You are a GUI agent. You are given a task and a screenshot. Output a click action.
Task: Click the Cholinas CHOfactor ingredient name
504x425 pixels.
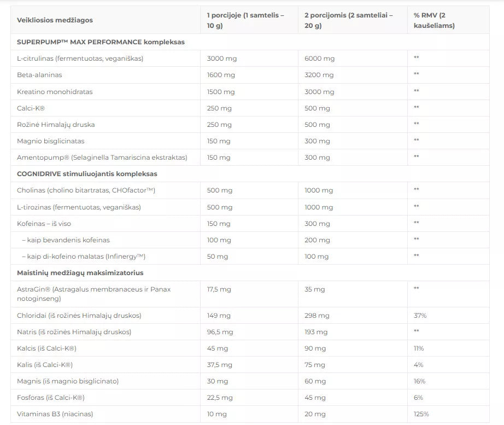[x=86, y=190]
